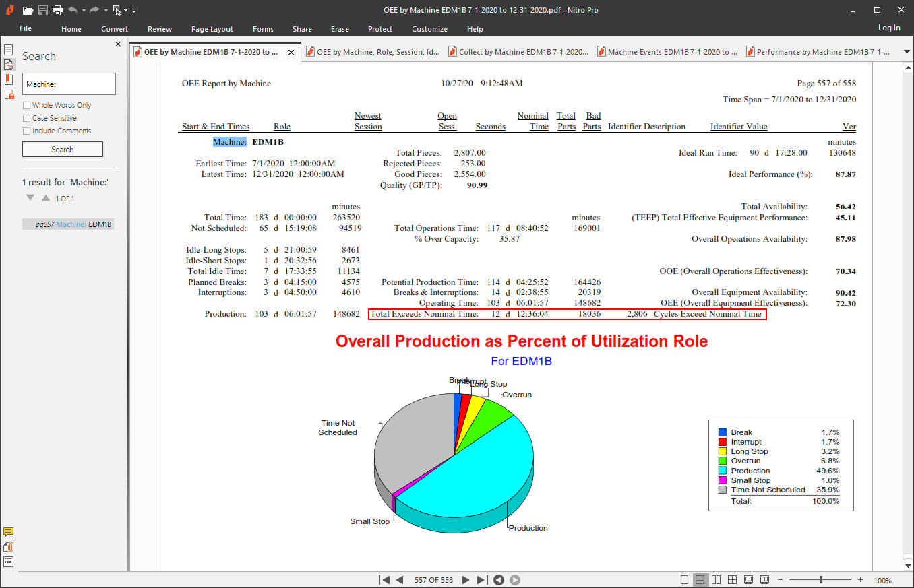914x588 pixels.
Task: Open the Security lock panel in sidebar
Action: coord(9,94)
